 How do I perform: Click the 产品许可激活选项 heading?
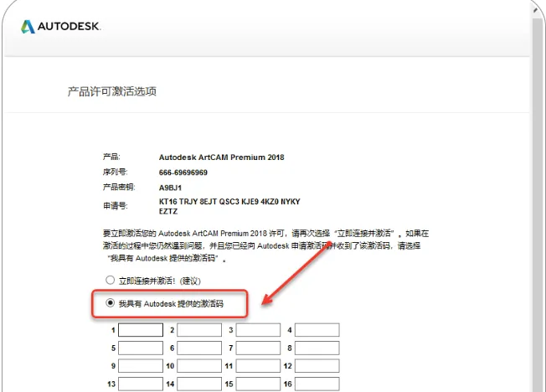[112, 91]
